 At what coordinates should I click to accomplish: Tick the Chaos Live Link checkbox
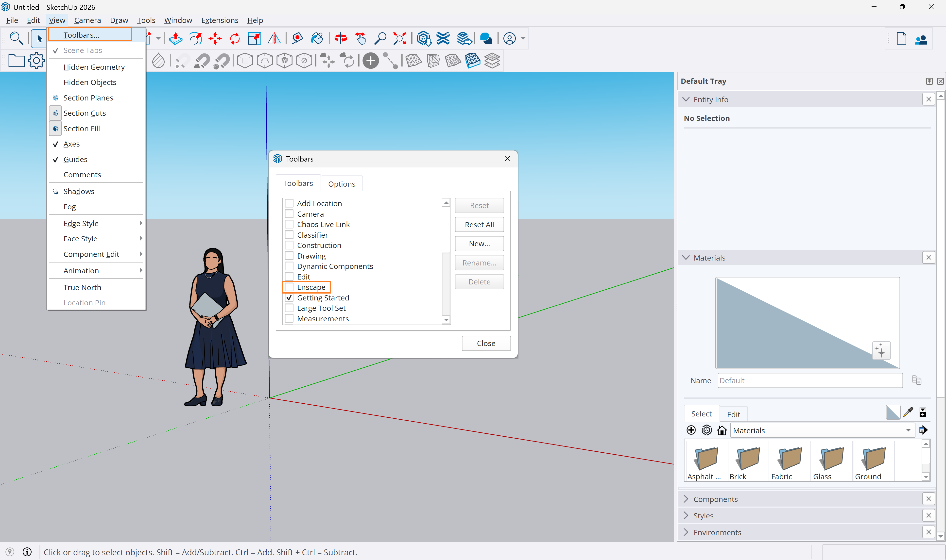click(289, 225)
